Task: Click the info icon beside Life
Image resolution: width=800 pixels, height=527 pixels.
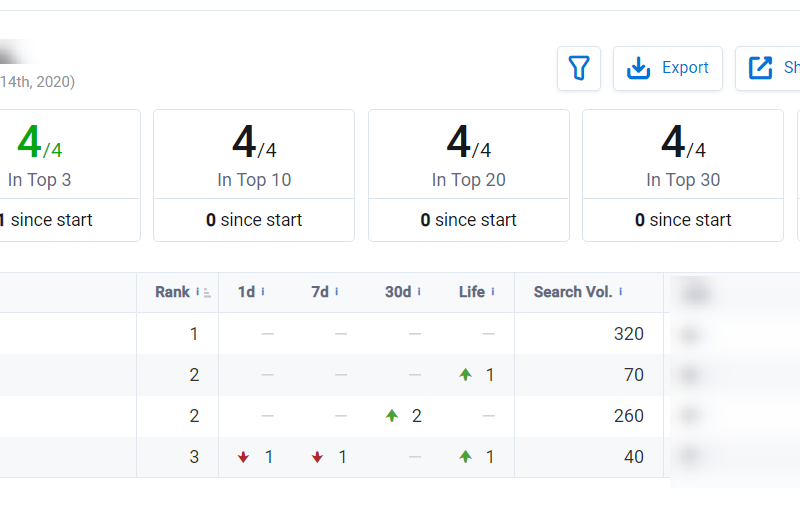Action: point(493,292)
